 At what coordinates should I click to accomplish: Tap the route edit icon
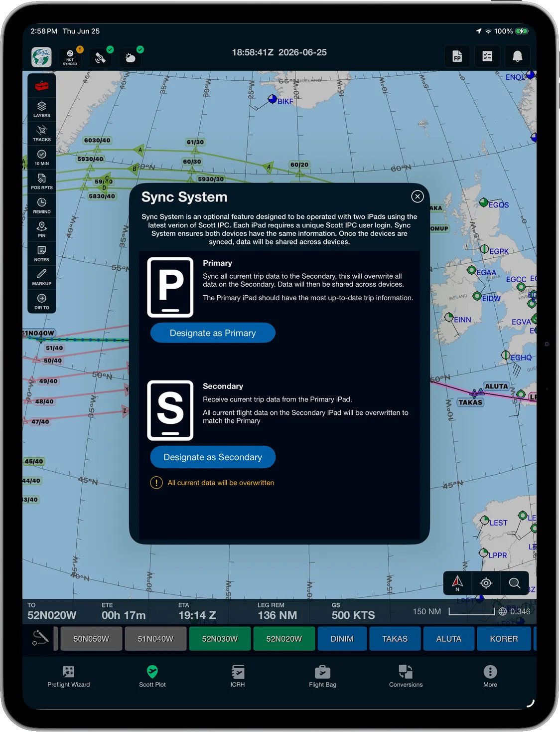click(40, 638)
